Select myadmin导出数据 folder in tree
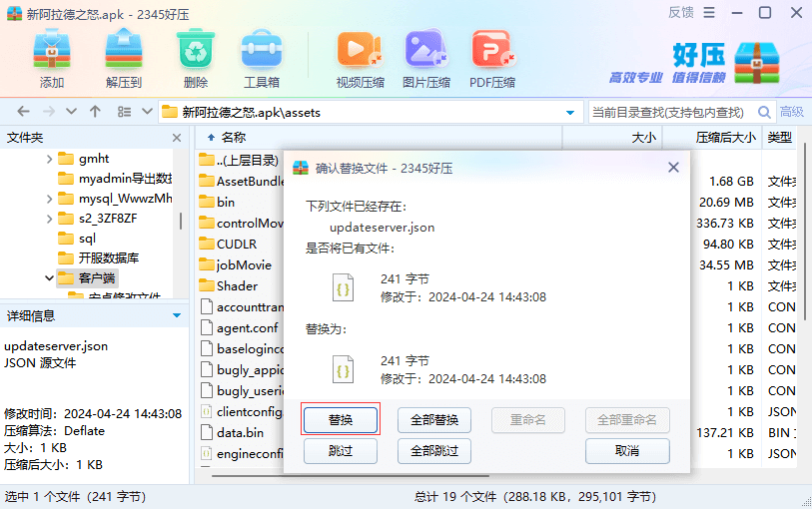Image resolution: width=812 pixels, height=509 pixels. [115, 179]
